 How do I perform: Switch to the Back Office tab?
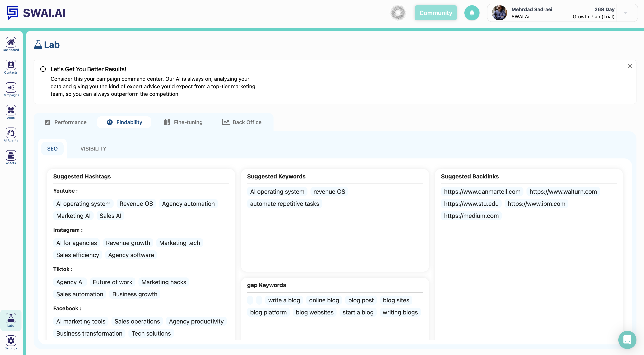tap(241, 122)
